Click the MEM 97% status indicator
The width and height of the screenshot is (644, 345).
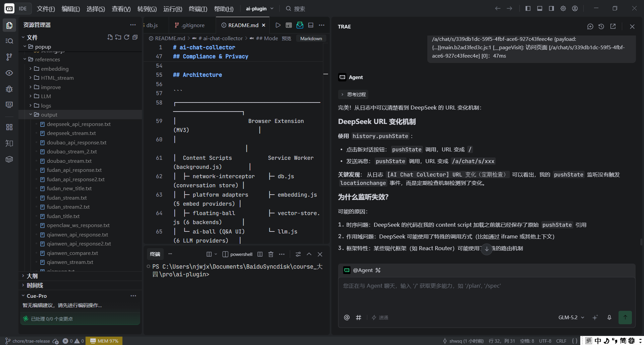104,341
